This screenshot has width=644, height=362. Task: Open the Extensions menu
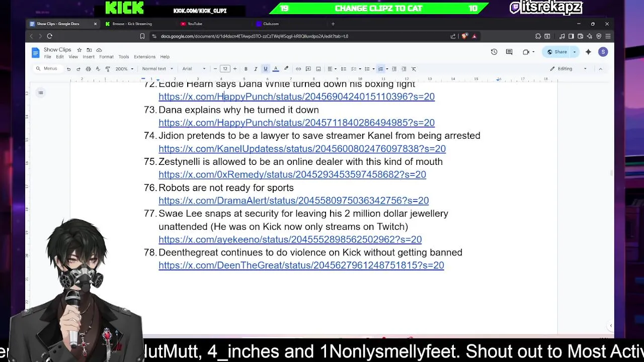coord(144,57)
